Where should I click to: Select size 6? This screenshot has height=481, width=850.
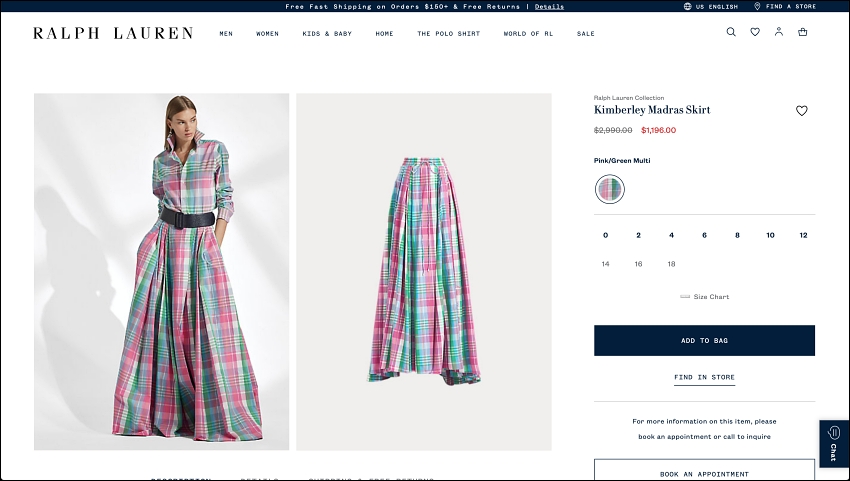704,235
